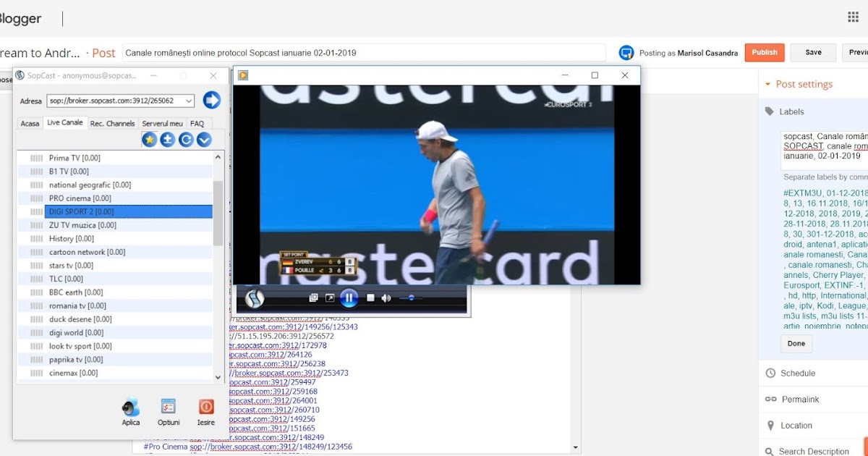Open the Serverul meu tab

163,123
